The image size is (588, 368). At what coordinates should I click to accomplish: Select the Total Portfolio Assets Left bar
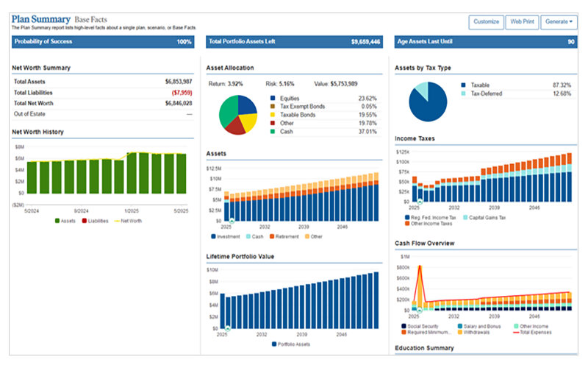[293, 42]
